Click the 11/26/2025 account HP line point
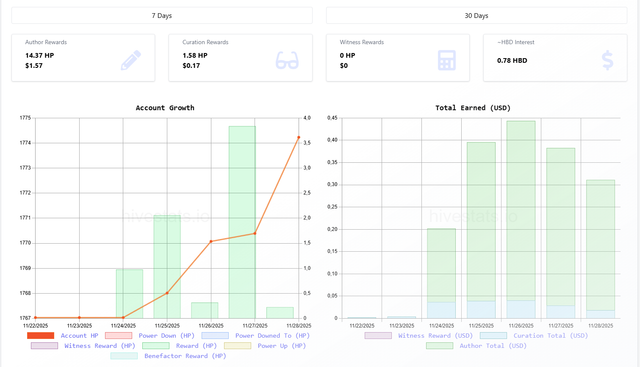Screen dimensions: 640x367 [x=211, y=241]
